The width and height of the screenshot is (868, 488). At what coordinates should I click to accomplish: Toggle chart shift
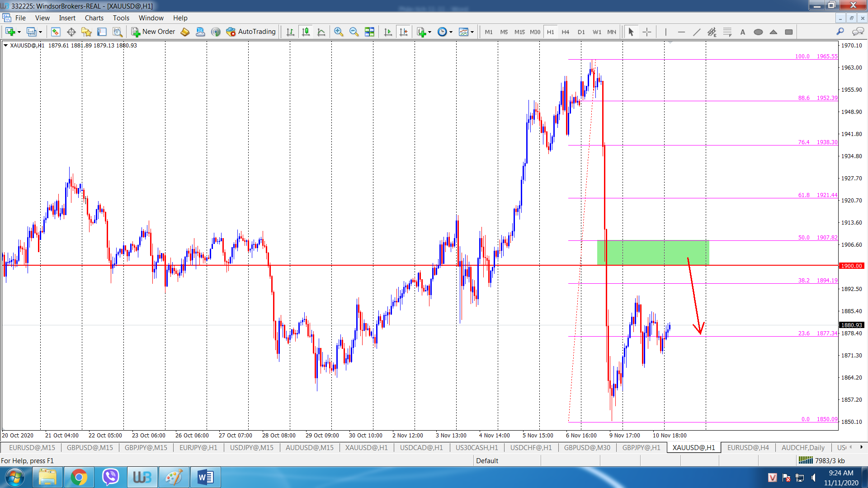pyautogui.click(x=403, y=32)
